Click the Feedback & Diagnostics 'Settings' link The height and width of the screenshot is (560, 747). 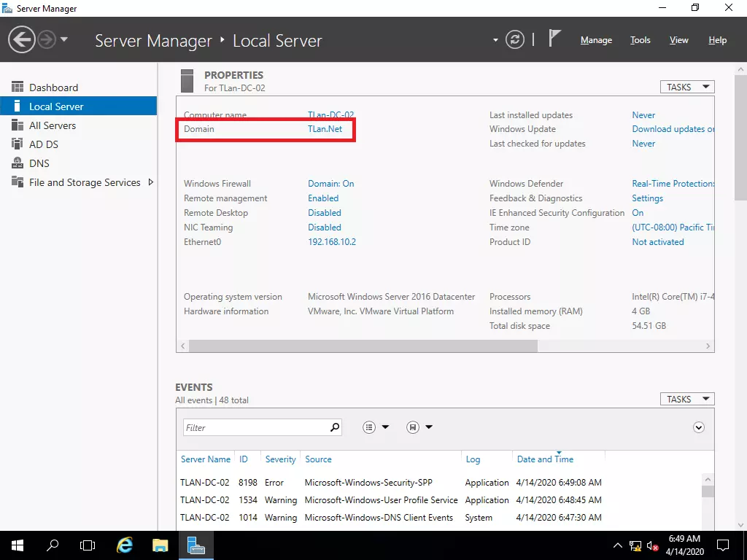pyautogui.click(x=648, y=198)
